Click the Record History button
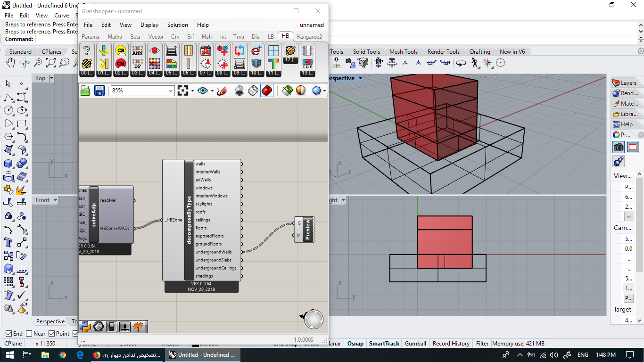644x362 pixels. coord(451,344)
